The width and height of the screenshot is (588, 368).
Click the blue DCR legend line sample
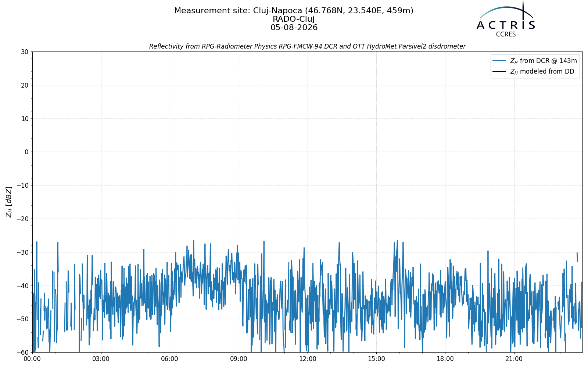pos(499,61)
